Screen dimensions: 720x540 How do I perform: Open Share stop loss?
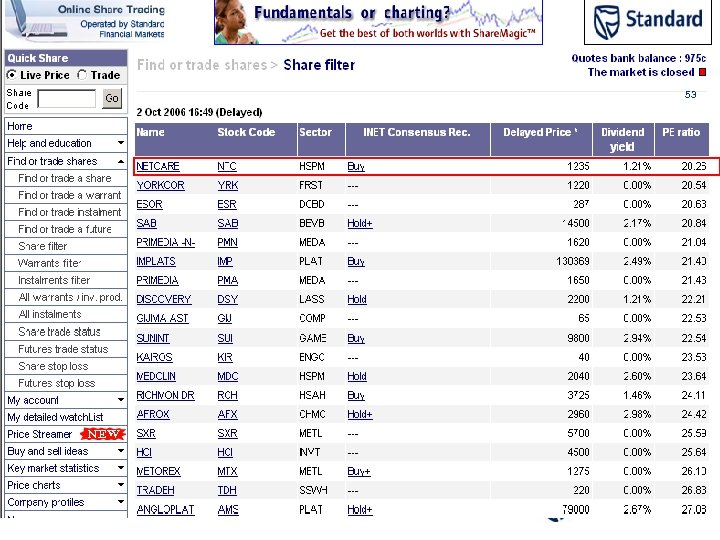pos(53,366)
